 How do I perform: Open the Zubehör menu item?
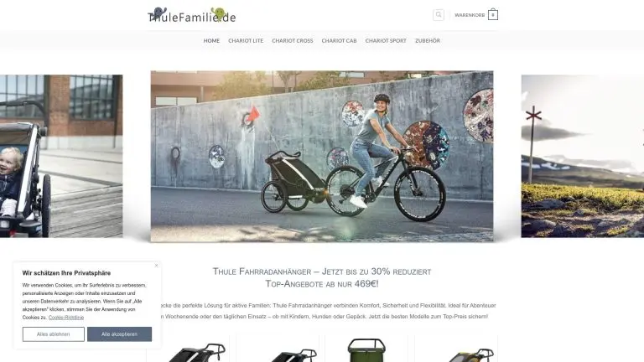[428, 40]
